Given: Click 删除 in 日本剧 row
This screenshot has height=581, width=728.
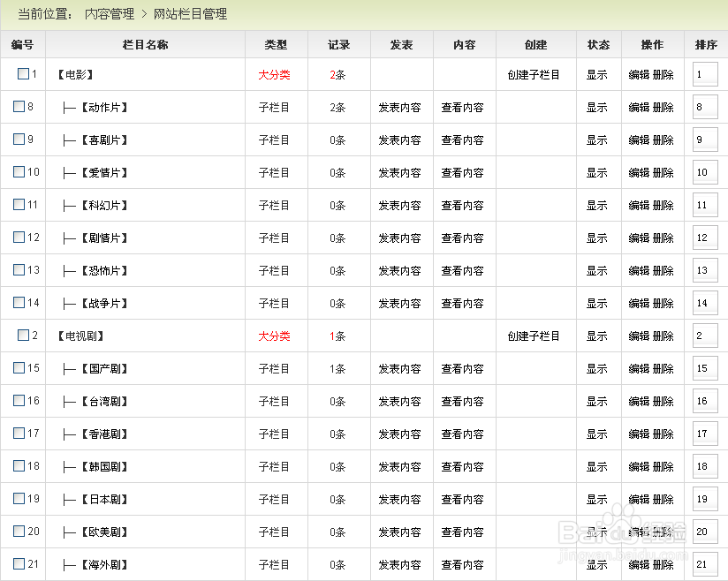Looking at the screenshot, I should click(663, 500).
